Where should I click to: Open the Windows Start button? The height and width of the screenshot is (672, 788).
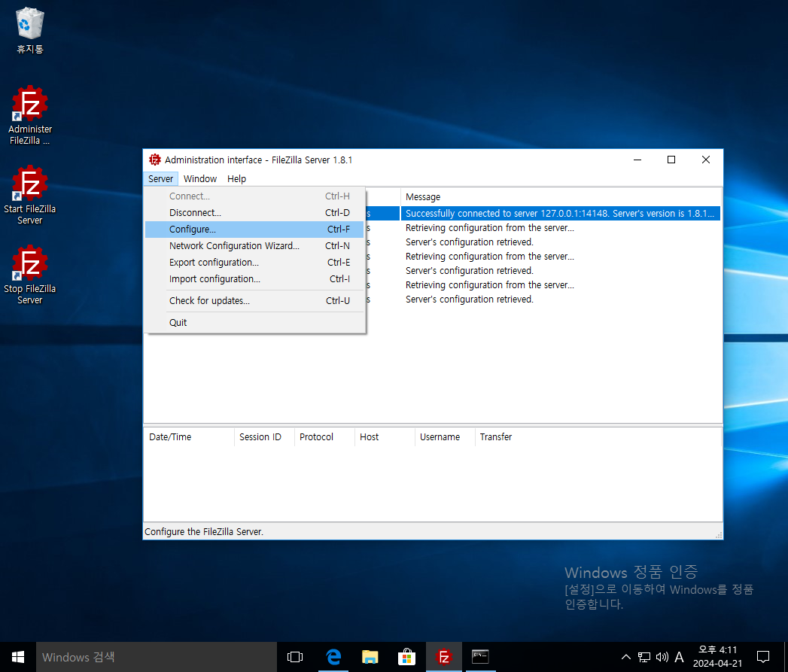[x=17, y=657]
